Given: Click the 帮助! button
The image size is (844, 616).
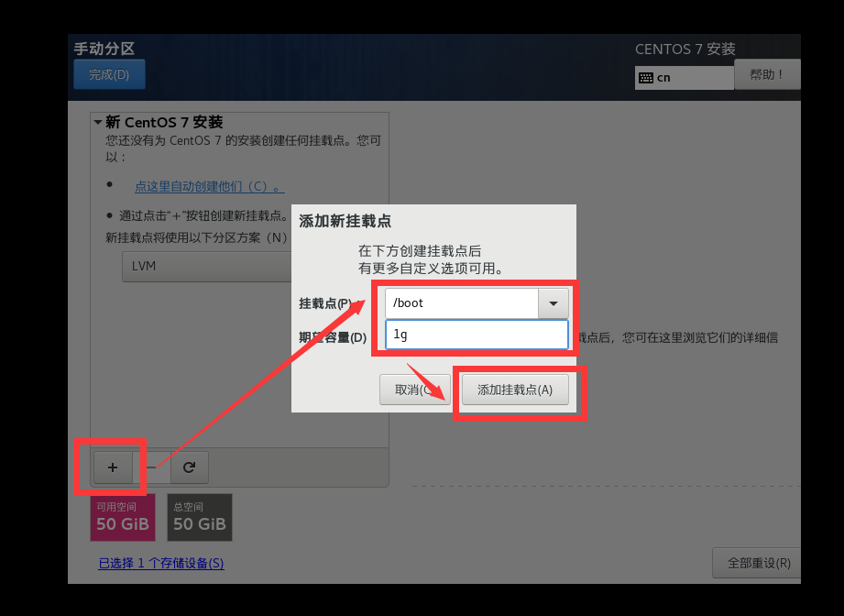Looking at the screenshot, I should pyautogui.click(x=767, y=74).
